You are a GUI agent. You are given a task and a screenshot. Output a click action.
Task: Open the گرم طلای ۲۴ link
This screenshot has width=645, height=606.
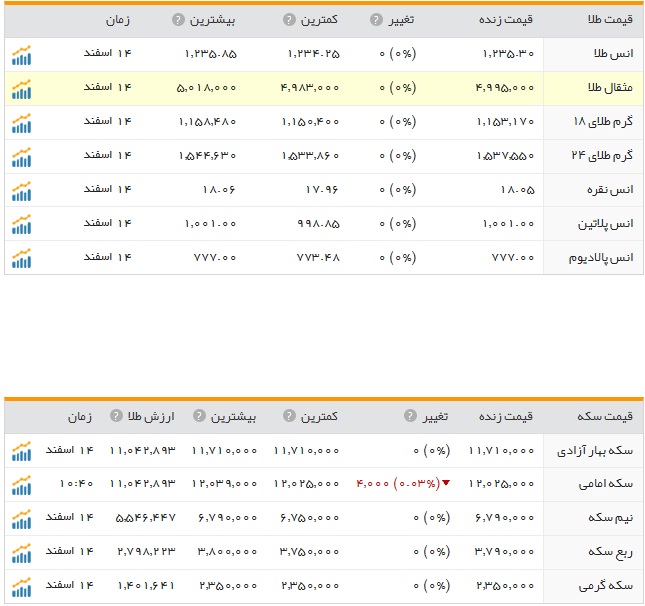click(602, 156)
